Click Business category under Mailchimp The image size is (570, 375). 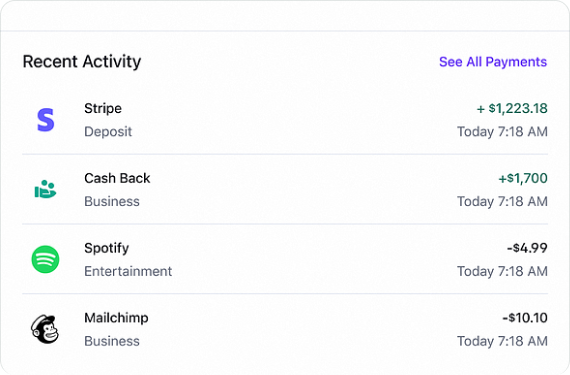(x=112, y=341)
